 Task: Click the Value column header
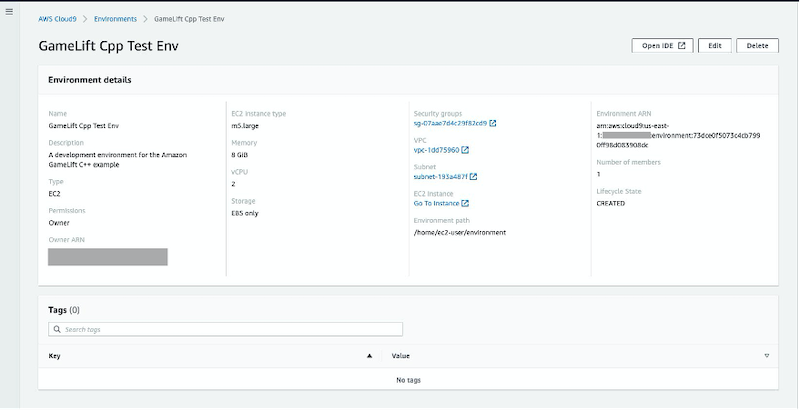pyautogui.click(x=401, y=356)
